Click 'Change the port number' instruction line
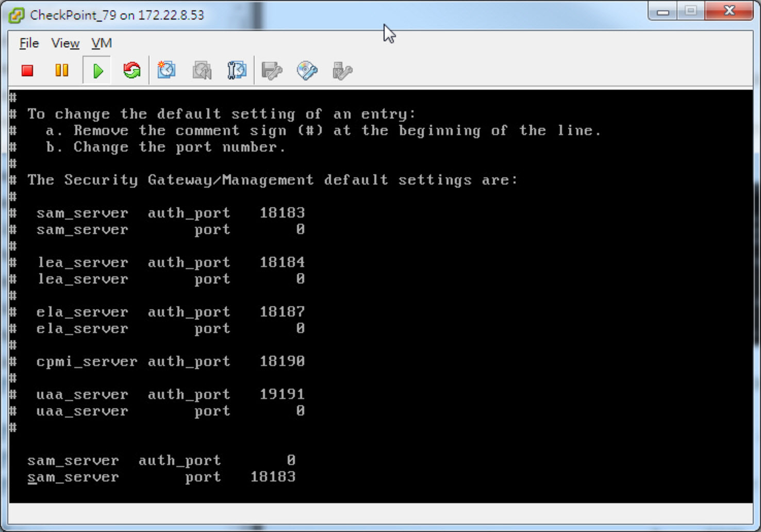The width and height of the screenshot is (761, 532). coord(147,147)
